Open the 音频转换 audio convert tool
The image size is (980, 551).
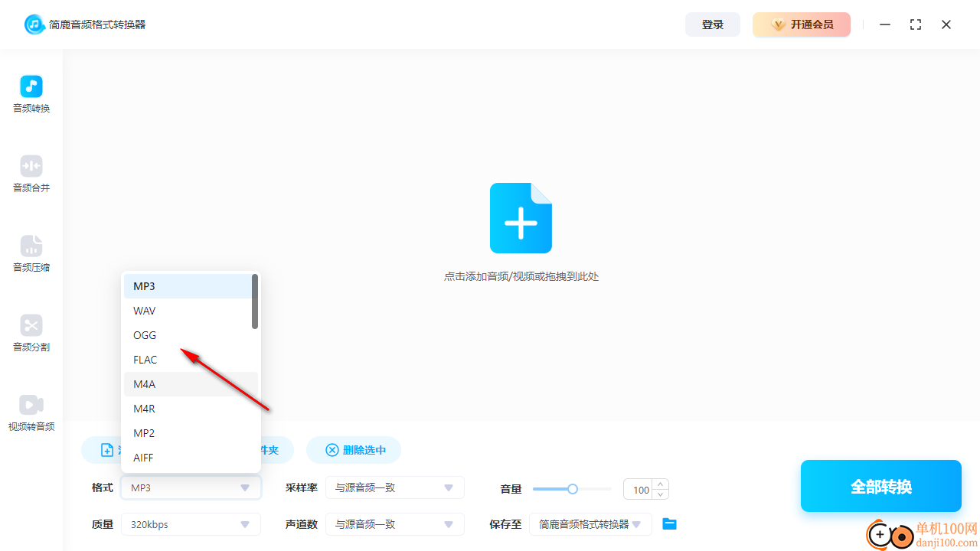click(x=31, y=95)
